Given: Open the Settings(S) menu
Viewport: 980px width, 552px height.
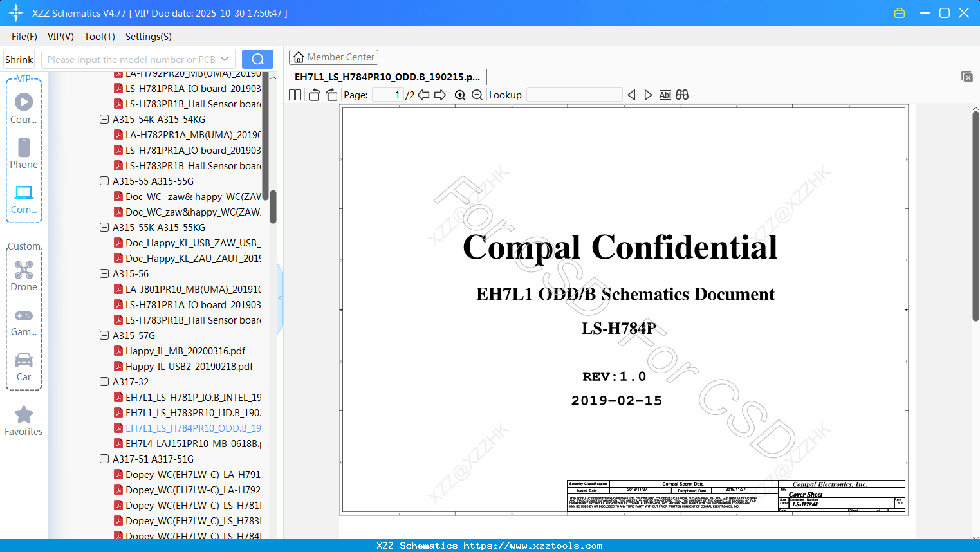Looking at the screenshot, I should pos(149,37).
